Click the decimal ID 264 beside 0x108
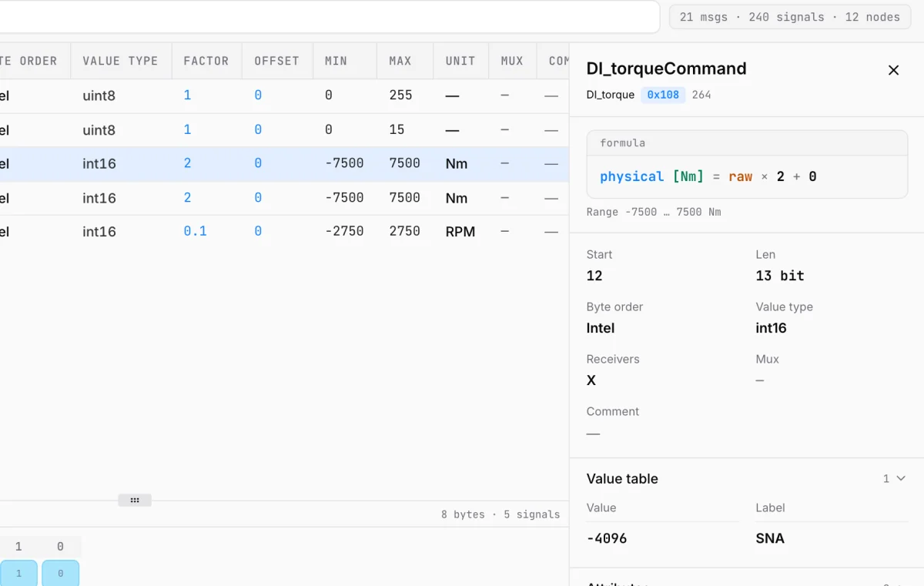This screenshot has height=586, width=924. [x=701, y=95]
